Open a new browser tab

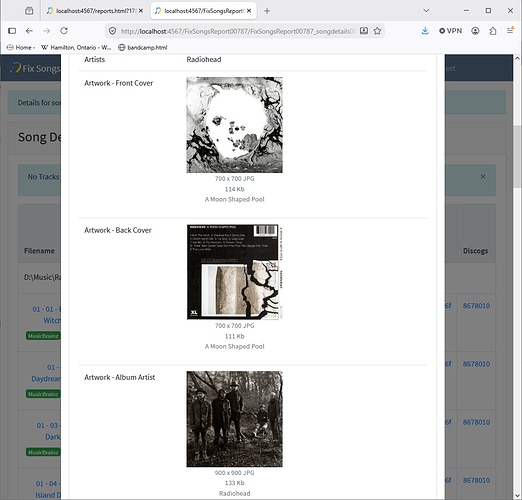click(267, 11)
